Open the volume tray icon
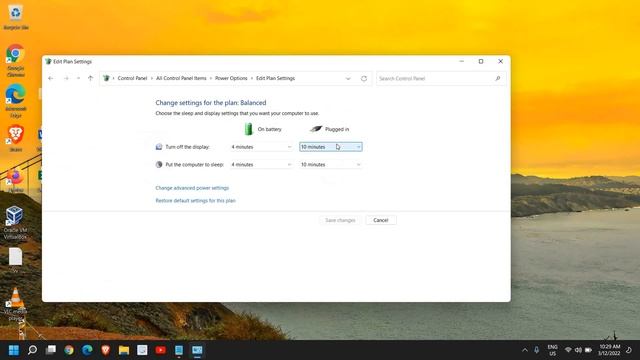640x360 pixels. [578, 350]
